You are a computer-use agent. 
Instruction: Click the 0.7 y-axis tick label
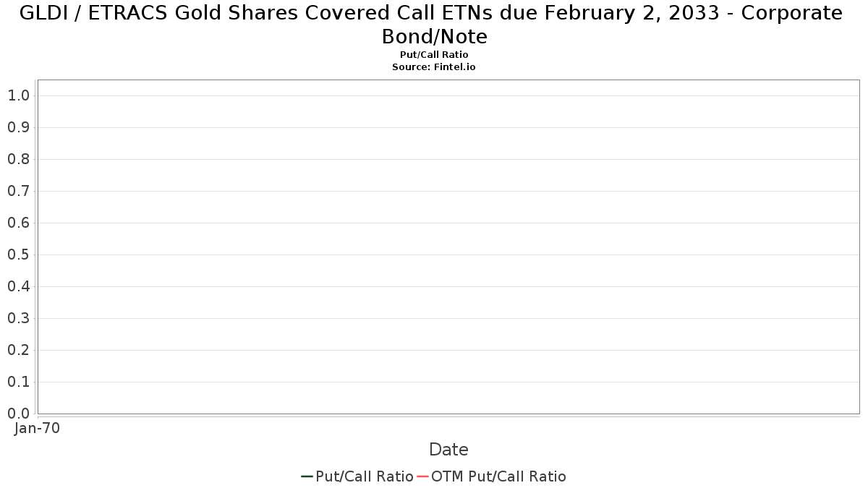pos(18,191)
